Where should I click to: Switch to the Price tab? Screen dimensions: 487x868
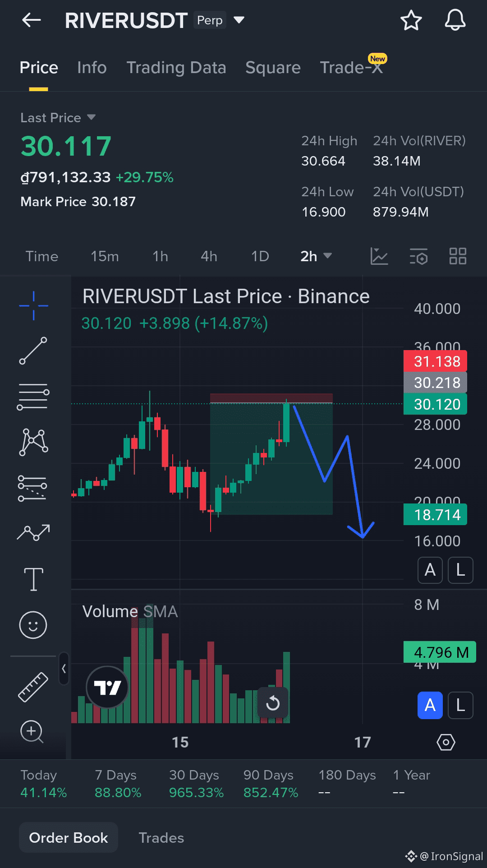point(39,68)
